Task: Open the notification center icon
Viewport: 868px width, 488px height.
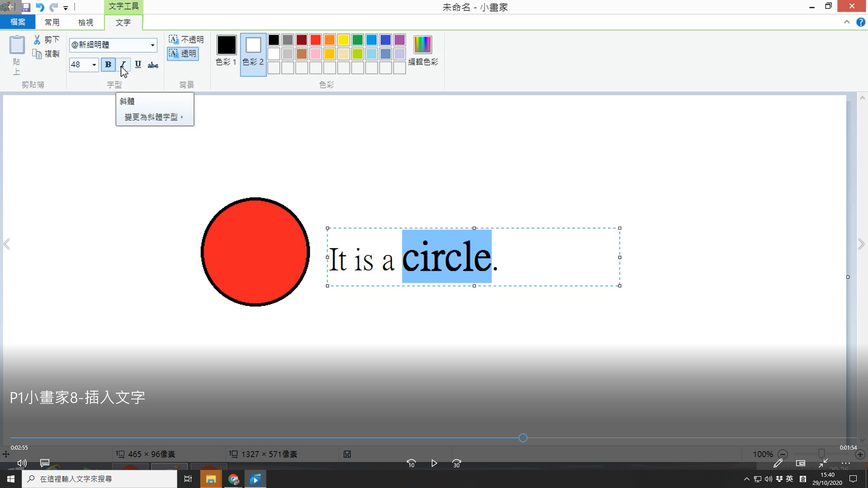Action: [x=853, y=479]
